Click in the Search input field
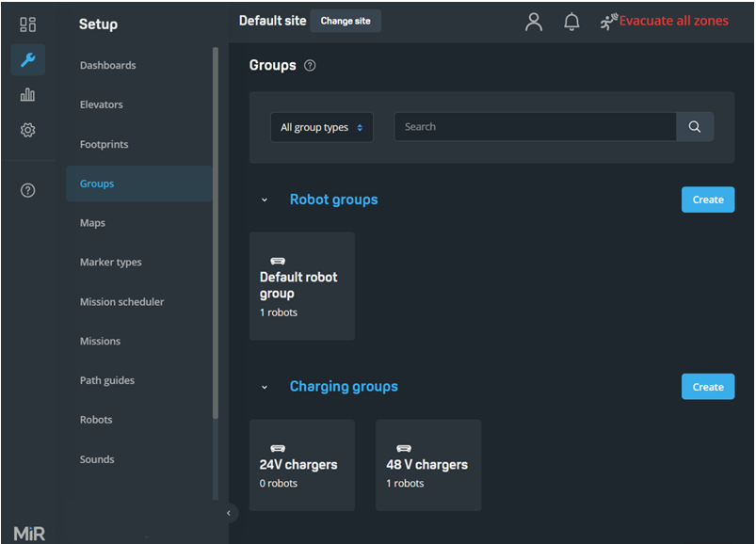The height and width of the screenshot is (544, 756). (535, 127)
